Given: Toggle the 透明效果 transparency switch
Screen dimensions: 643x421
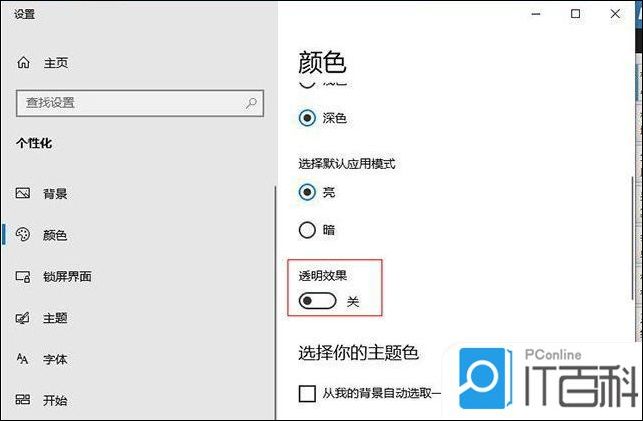Looking at the screenshot, I should 317,301.
